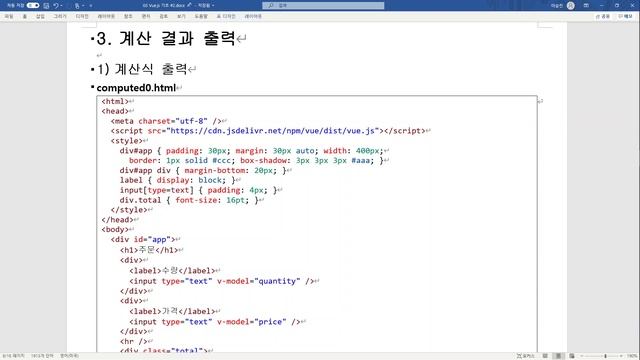Click the Undo arrow icon
Screen dimensions: 640x360
[x=56, y=6]
